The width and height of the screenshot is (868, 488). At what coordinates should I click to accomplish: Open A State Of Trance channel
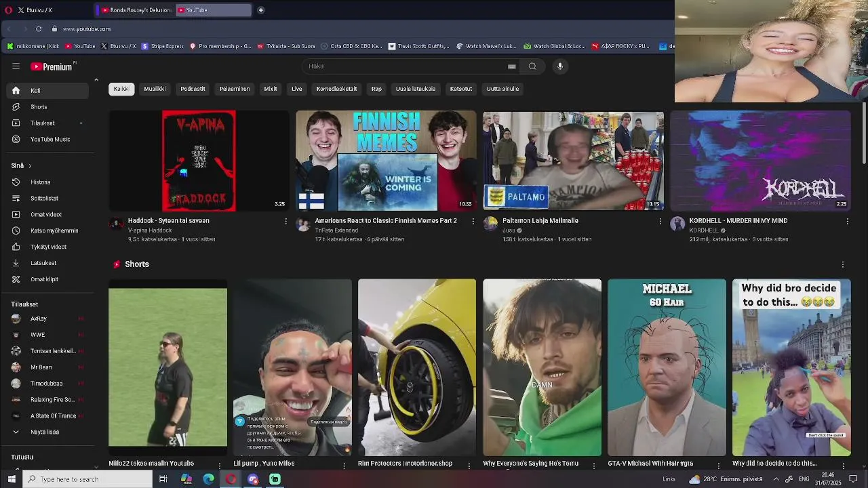coord(47,416)
